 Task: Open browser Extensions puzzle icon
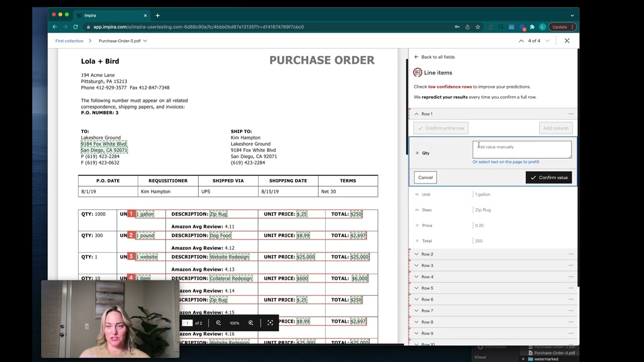click(532, 27)
